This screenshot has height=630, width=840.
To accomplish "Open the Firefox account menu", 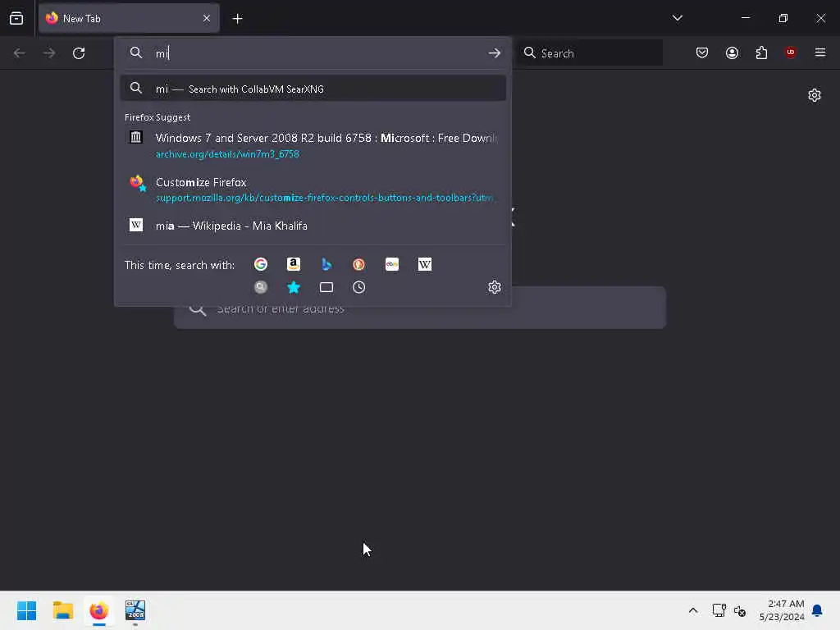I will [732, 52].
